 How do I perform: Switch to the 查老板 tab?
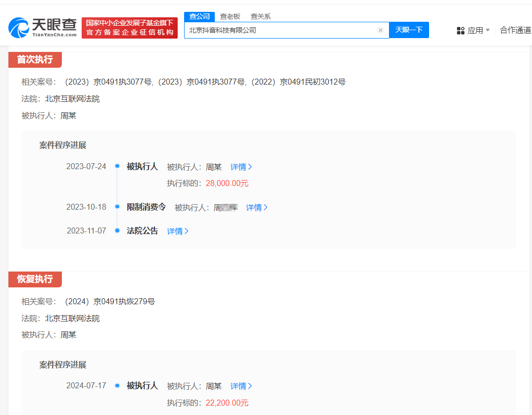230,16
